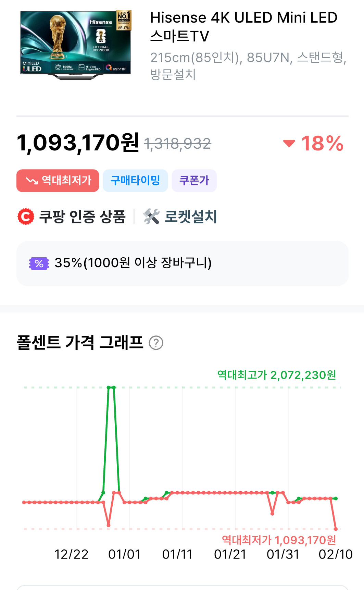Tap the rocket installation tools icon

point(151,217)
